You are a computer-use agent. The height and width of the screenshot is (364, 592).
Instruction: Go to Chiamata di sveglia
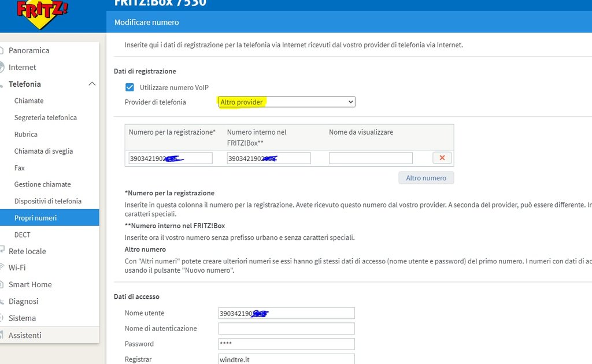click(43, 151)
